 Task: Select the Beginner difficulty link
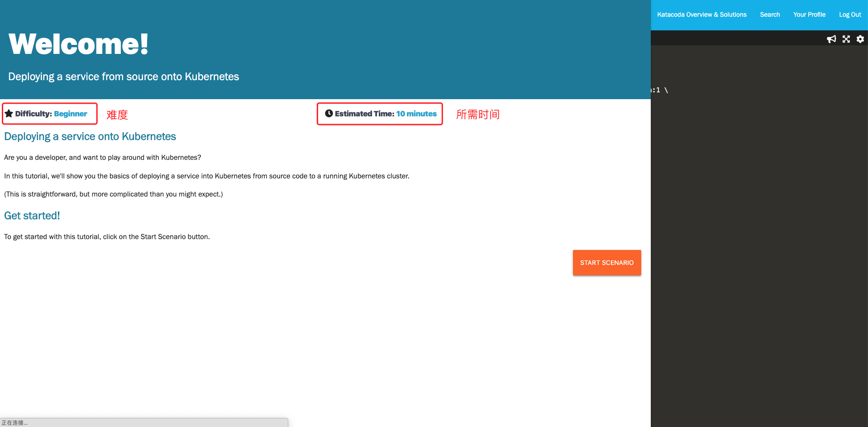(70, 114)
